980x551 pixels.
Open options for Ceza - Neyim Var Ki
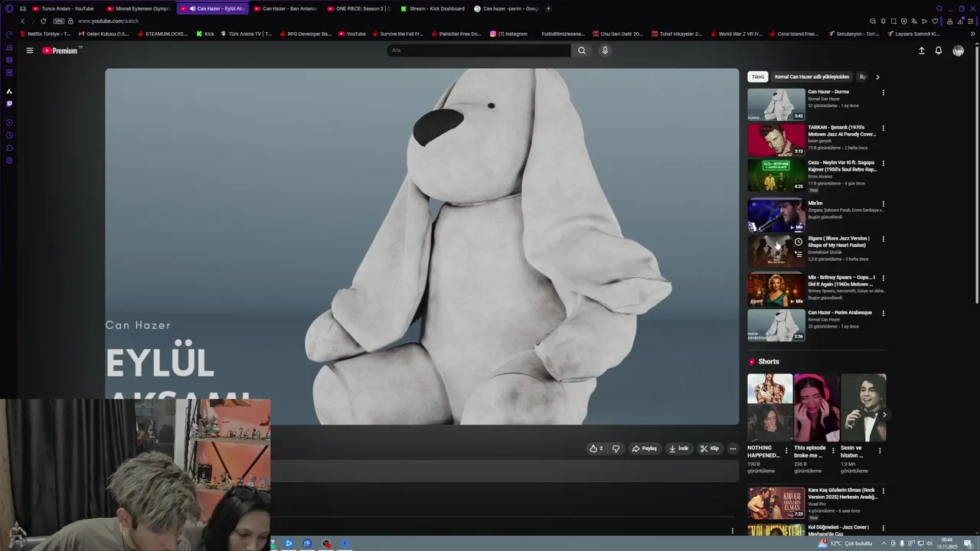tap(883, 163)
